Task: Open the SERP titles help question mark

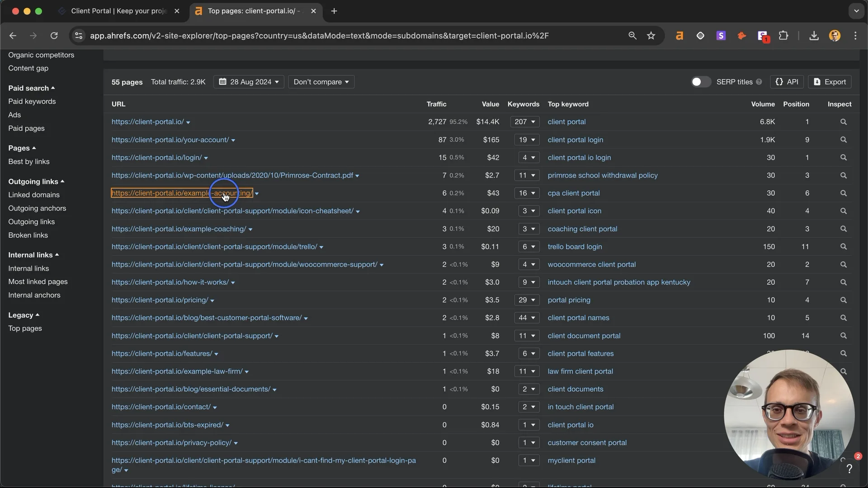Action: click(x=759, y=82)
